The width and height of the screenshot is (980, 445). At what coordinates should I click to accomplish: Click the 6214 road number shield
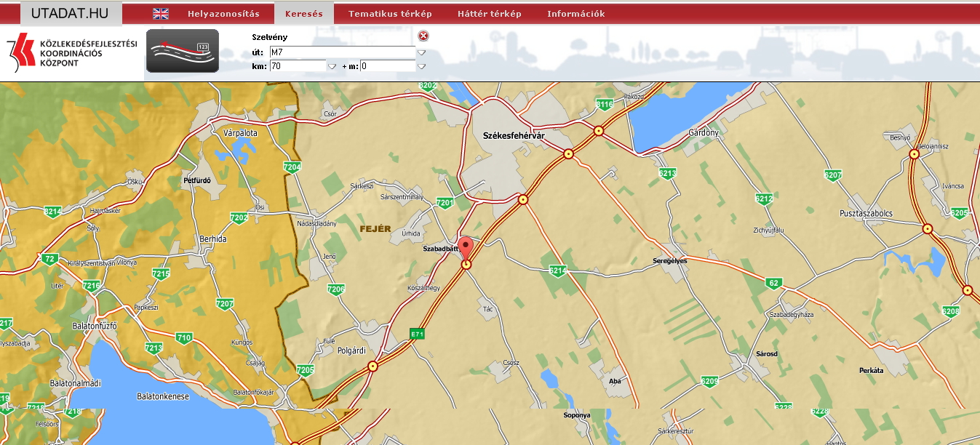(557, 270)
